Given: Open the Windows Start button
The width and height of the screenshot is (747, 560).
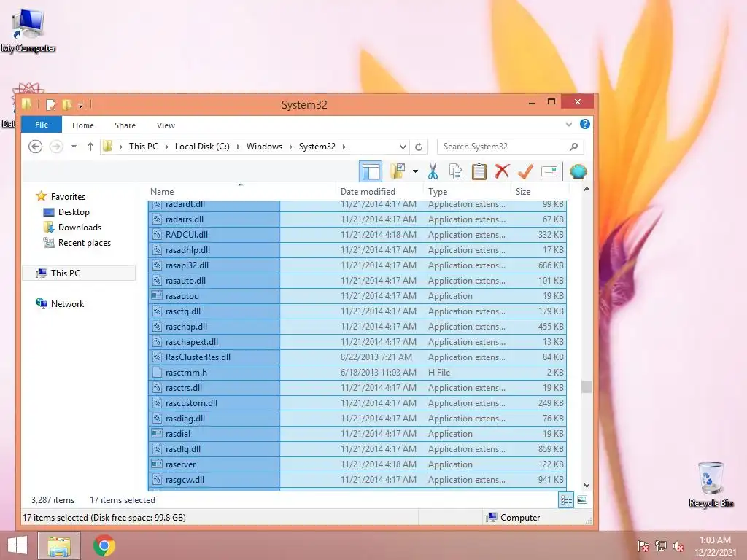Looking at the screenshot, I should [18, 545].
